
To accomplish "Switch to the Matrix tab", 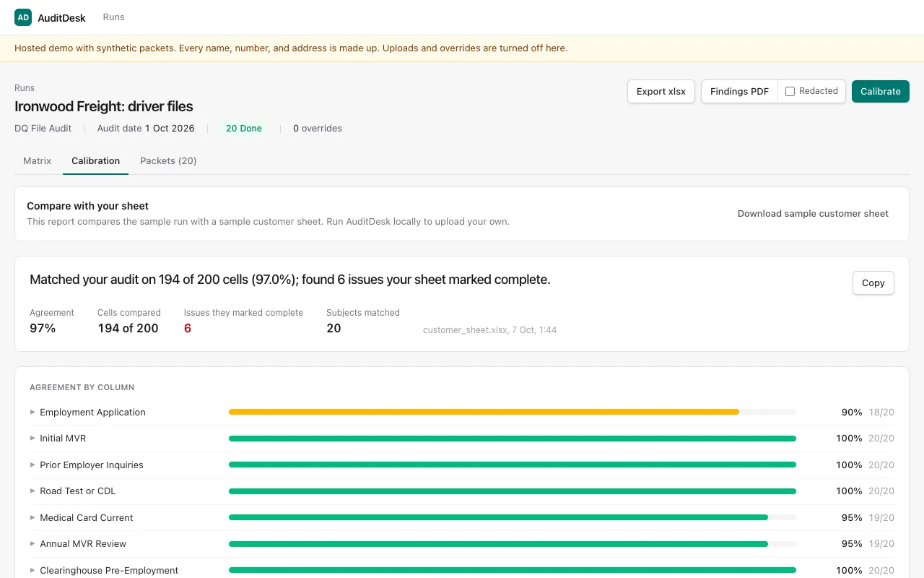I will [x=38, y=161].
